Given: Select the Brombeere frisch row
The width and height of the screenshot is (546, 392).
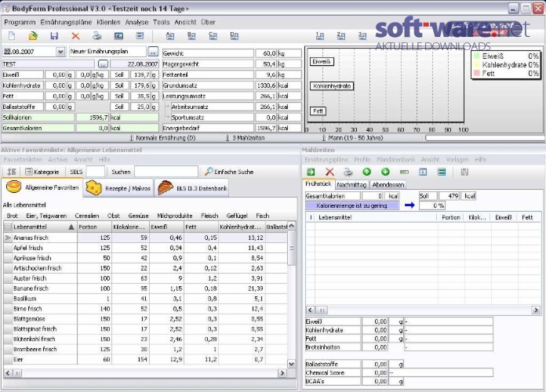Looking at the screenshot, I should (146, 349).
